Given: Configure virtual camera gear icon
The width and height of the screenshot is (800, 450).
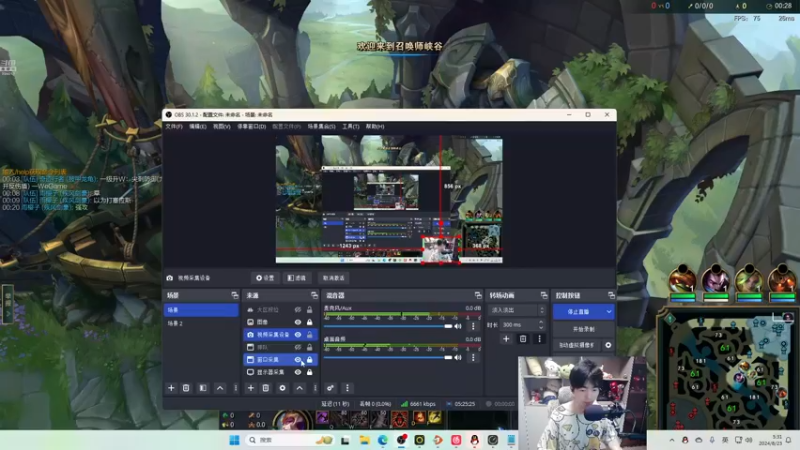Looking at the screenshot, I should 608,345.
